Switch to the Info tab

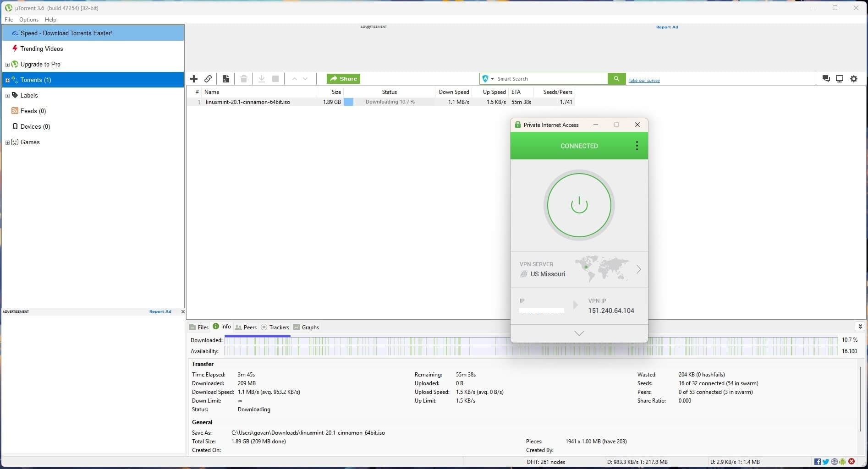[222, 327]
